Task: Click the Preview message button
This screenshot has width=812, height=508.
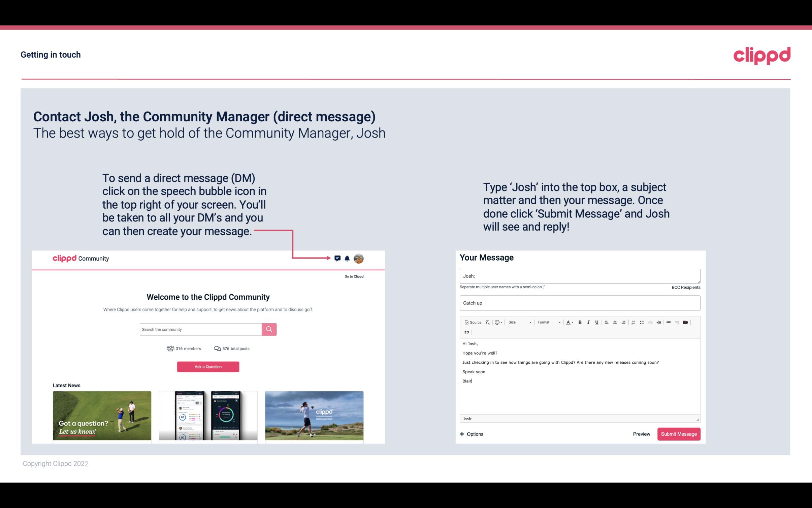Action: click(x=641, y=434)
